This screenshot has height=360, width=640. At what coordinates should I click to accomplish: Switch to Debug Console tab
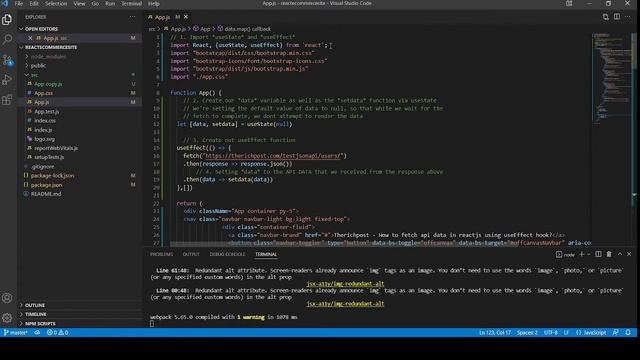point(227,254)
